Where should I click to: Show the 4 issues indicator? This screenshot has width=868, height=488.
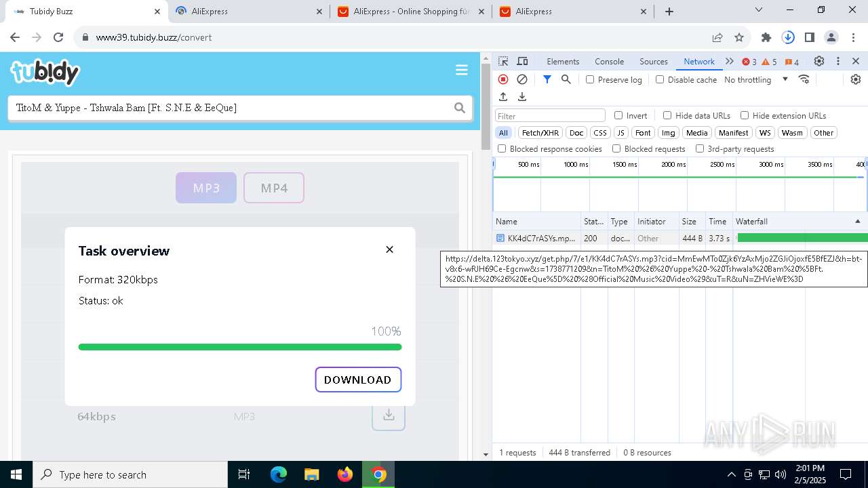pyautogui.click(x=791, y=62)
